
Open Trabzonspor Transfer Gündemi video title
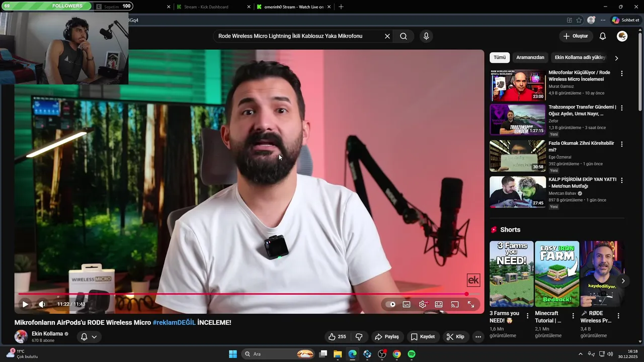pos(582,110)
